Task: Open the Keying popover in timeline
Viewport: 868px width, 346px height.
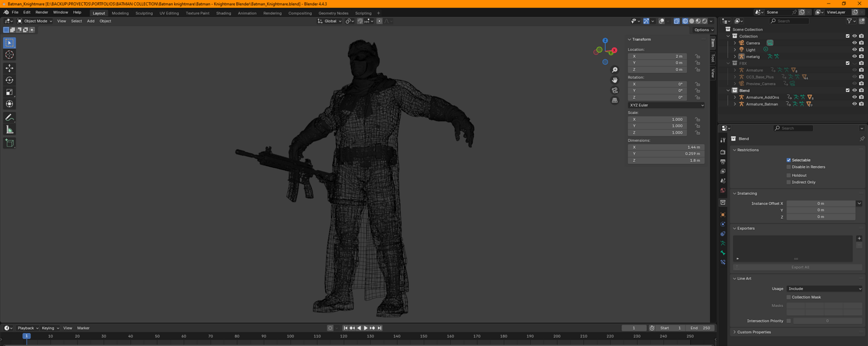Action: pyautogui.click(x=50, y=328)
